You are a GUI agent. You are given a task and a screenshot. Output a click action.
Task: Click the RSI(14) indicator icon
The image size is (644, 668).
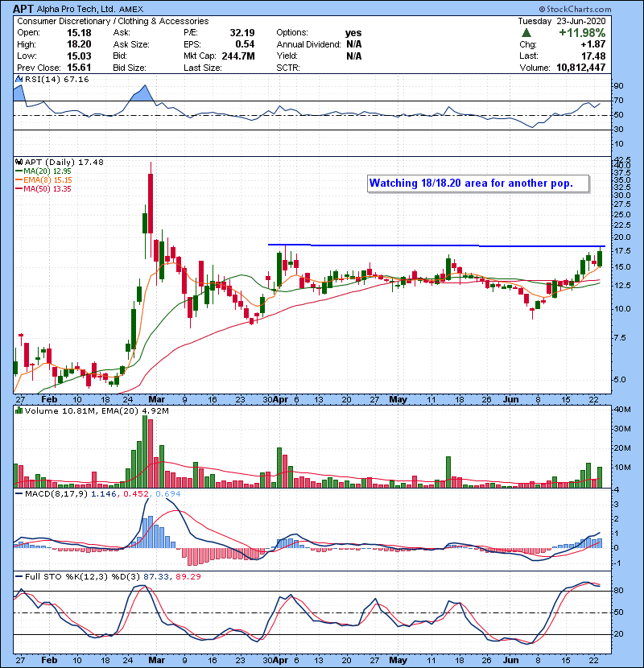(19, 79)
